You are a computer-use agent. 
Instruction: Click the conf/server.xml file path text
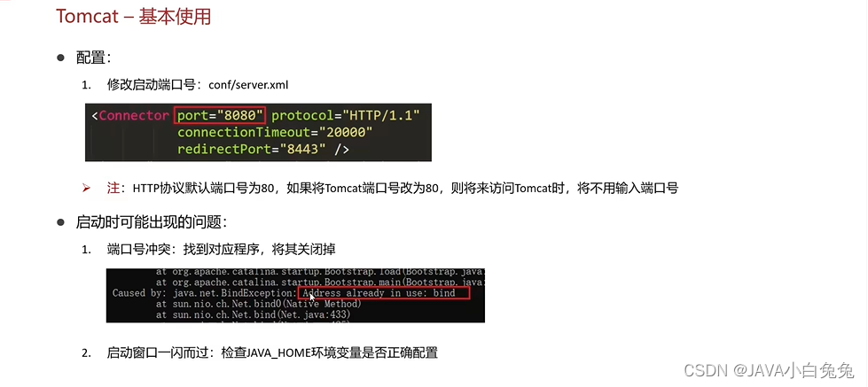[x=248, y=85]
